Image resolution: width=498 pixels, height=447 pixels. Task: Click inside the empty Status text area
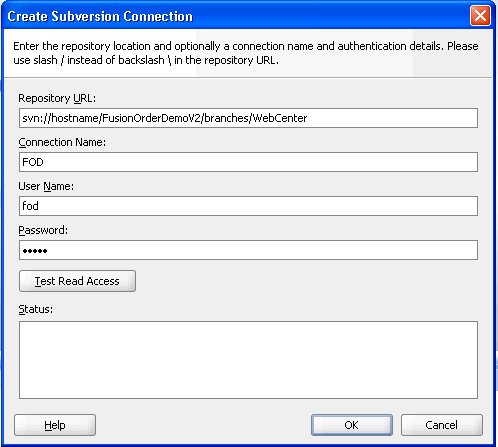[x=248, y=360]
